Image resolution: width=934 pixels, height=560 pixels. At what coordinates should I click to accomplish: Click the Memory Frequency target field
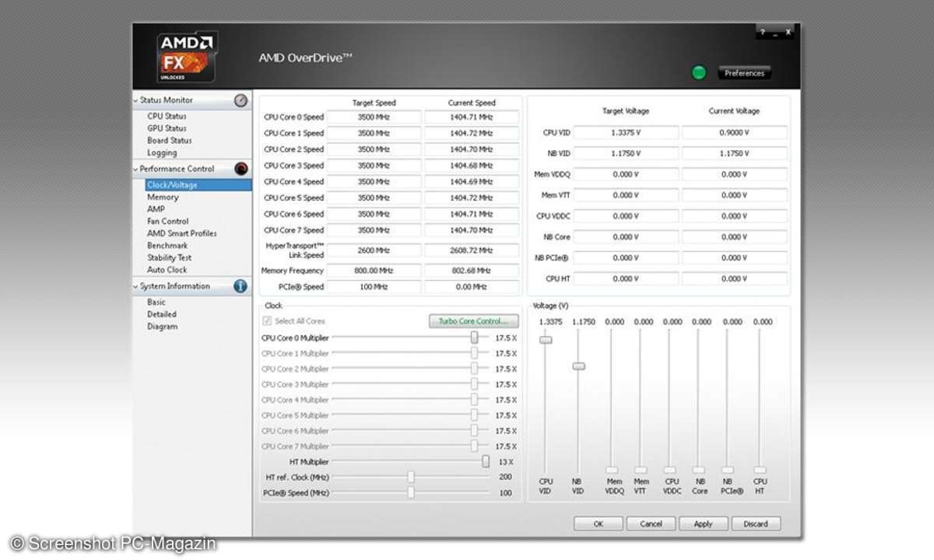pyautogui.click(x=374, y=271)
